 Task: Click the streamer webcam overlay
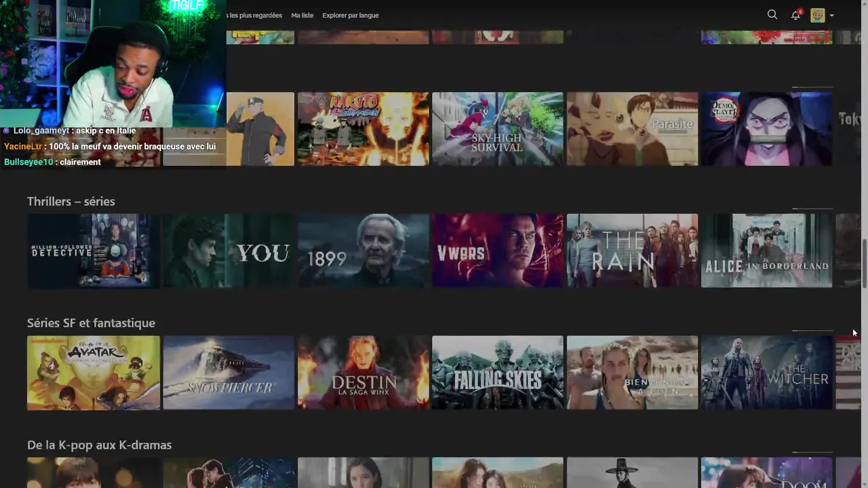click(113, 63)
